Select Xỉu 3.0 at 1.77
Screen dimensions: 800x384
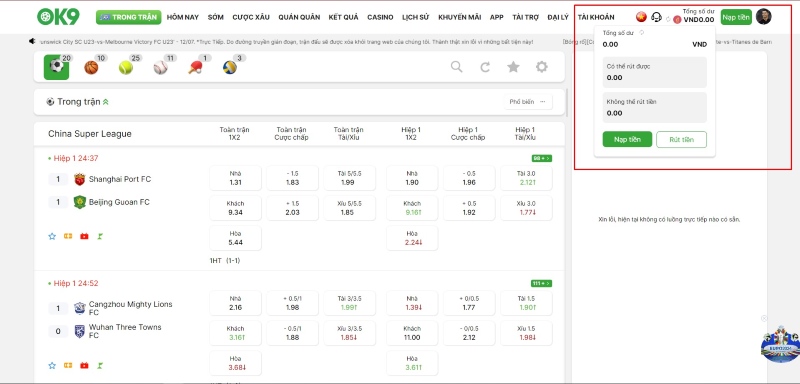(x=527, y=208)
